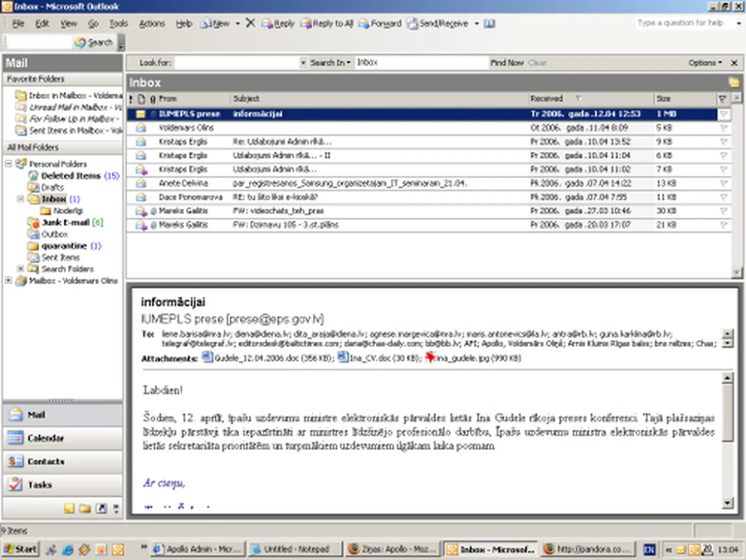Open the Tools menu

[x=118, y=23]
